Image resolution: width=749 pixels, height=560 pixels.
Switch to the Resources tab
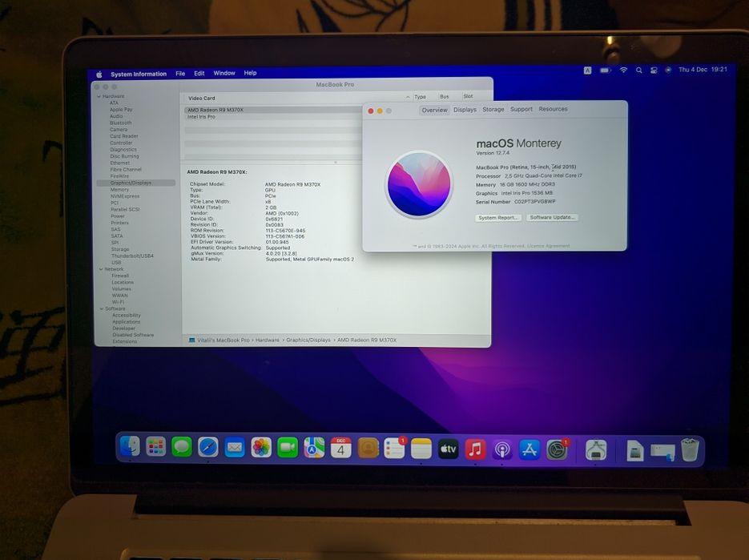pos(554,109)
